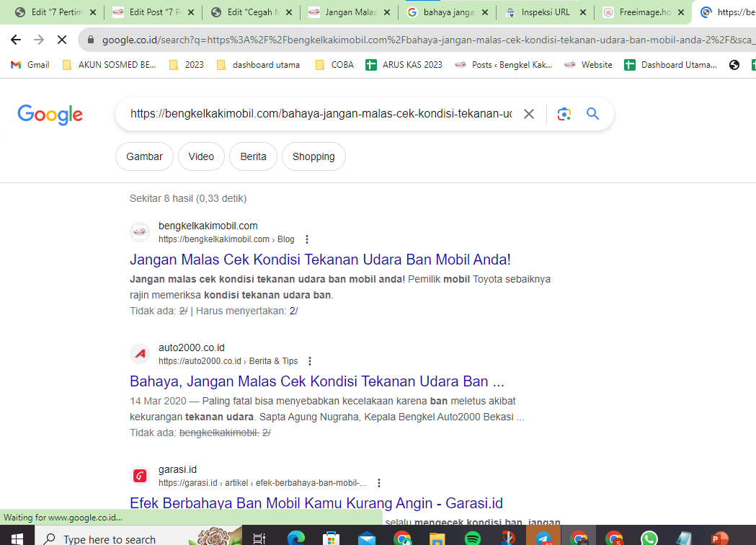The width and height of the screenshot is (756, 545).
Task: Open options for garasi.id result
Action: tap(379, 483)
